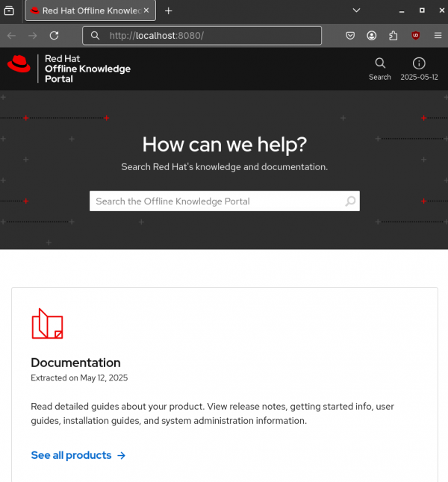Open a new tab with plus button
448x482 pixels.
pos(168,11)
